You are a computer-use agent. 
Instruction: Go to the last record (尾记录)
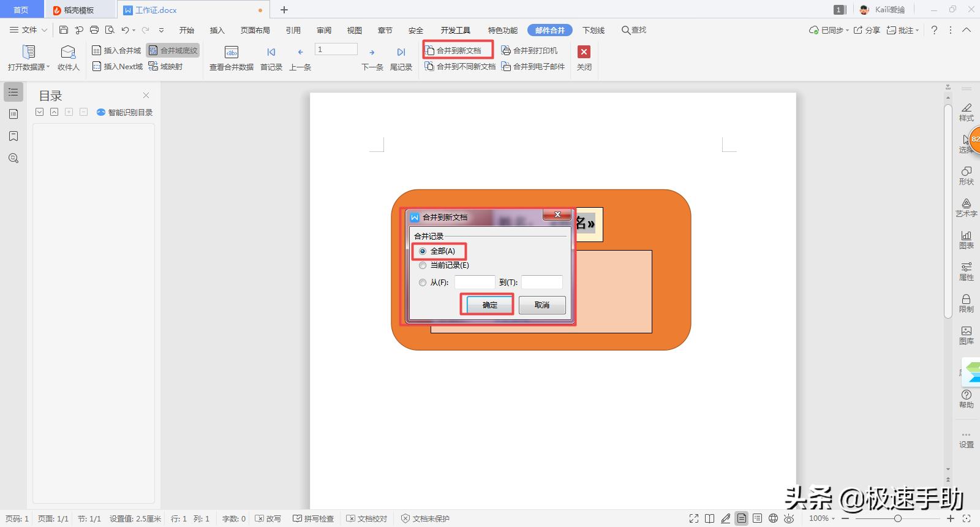click(401, 52)
